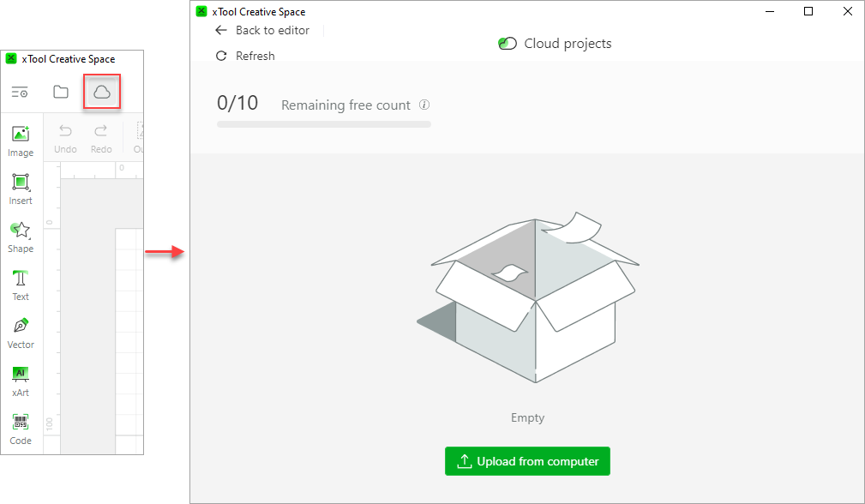
Task: Maximize the Cloud projects window
Action: point(808,11)
